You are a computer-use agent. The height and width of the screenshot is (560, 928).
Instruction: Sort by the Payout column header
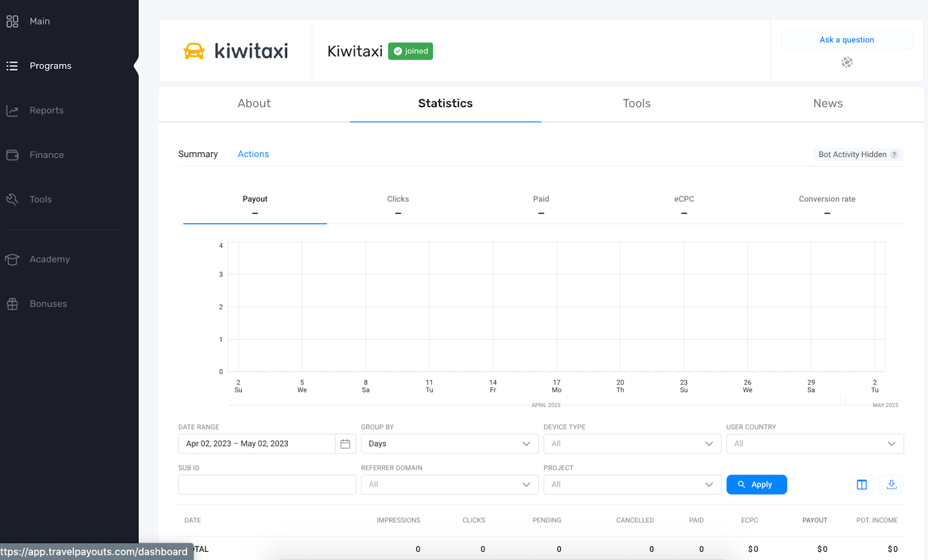[814, 521]
